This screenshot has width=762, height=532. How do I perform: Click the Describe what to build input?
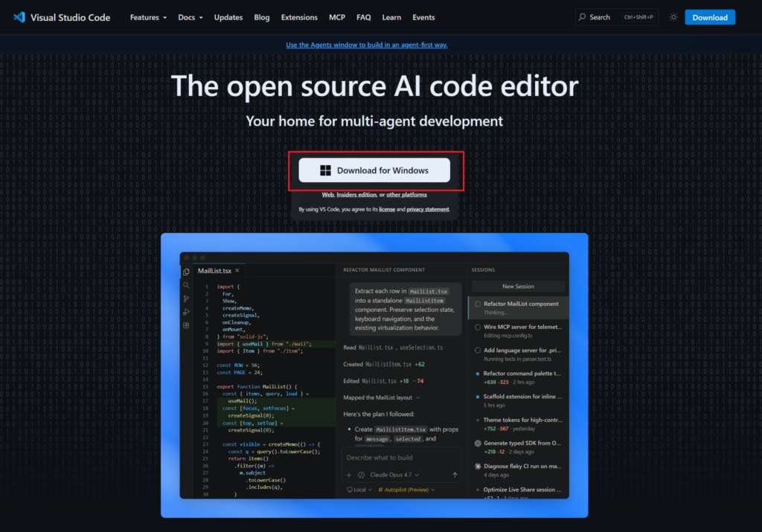coord(401,458)
